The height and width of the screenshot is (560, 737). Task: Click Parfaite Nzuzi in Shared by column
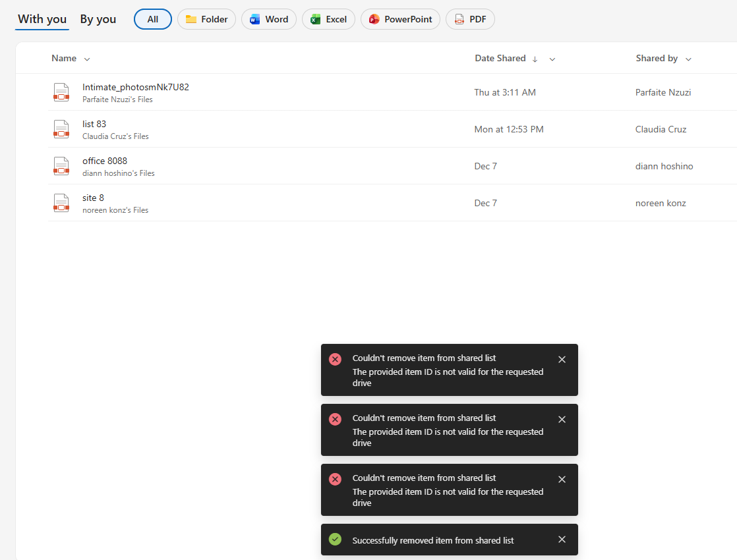[x=663, y=92]
